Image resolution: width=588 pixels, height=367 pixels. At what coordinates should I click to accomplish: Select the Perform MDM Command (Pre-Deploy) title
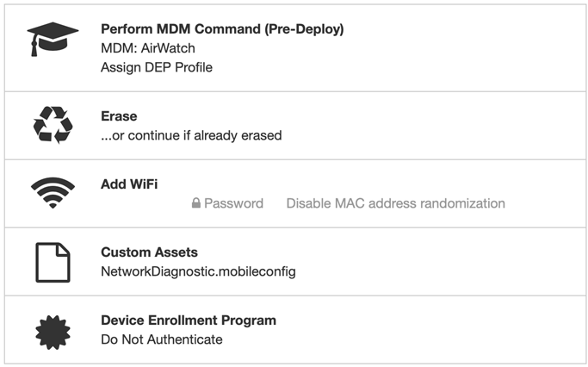coord(222,29)
